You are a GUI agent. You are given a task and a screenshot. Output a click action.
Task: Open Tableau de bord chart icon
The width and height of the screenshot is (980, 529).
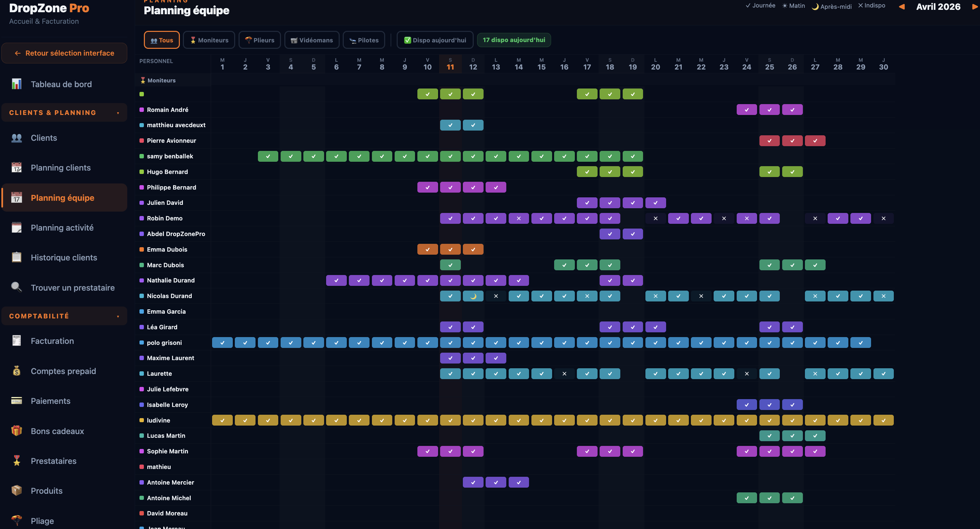click(16, 84)
